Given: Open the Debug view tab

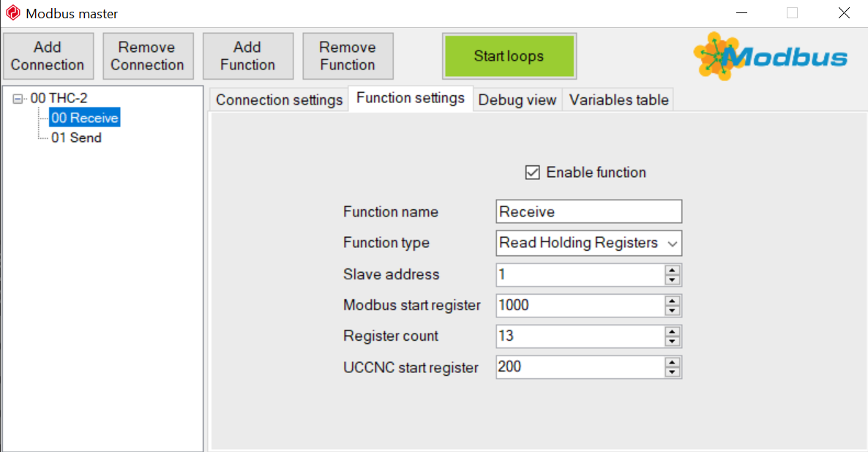Looking at the screenshot, I should [x=517, y=100].
